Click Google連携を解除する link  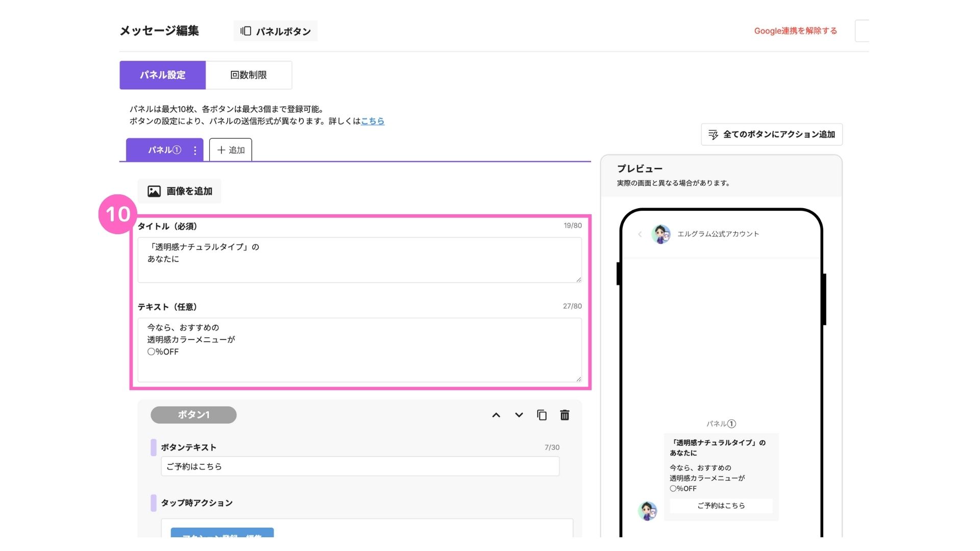[x=795, y=31]
